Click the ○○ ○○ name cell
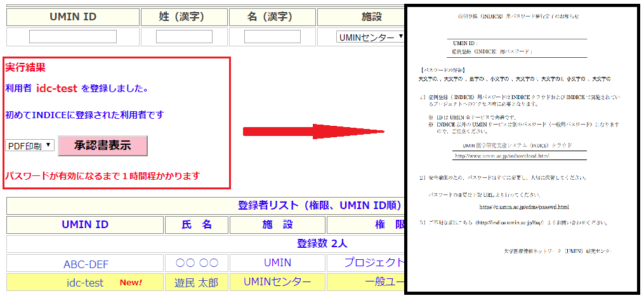The height and width of the screenshot is (305, 644). [x=197, y=263]
